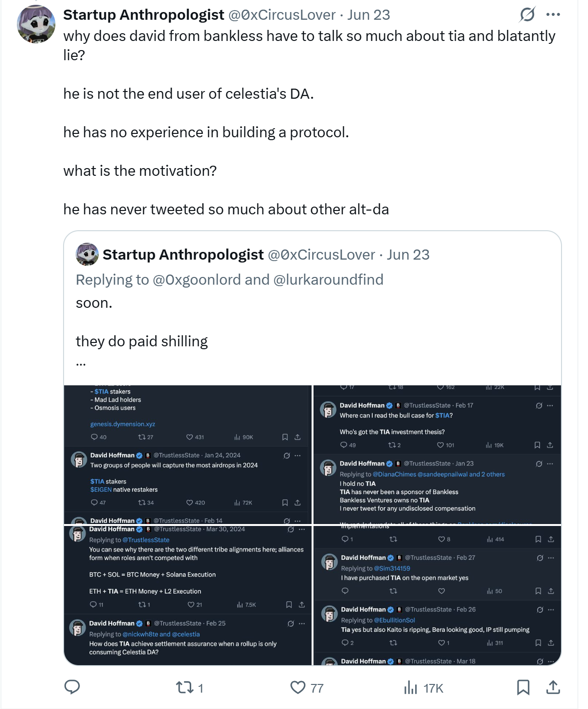Open top-left screenshot with $TIA stakers
The image size is (588, 709).
tap(188, 454)
